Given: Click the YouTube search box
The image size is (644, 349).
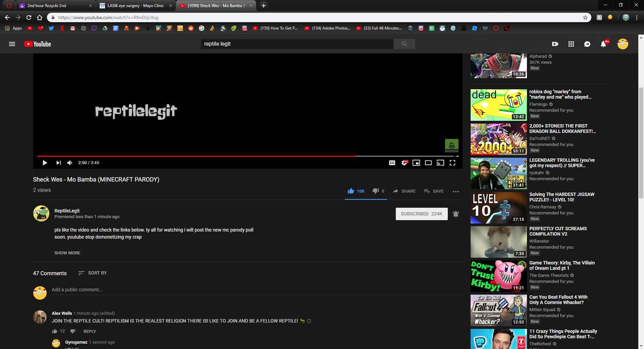Looking at the screenshot, I should (x=297, y=44).
